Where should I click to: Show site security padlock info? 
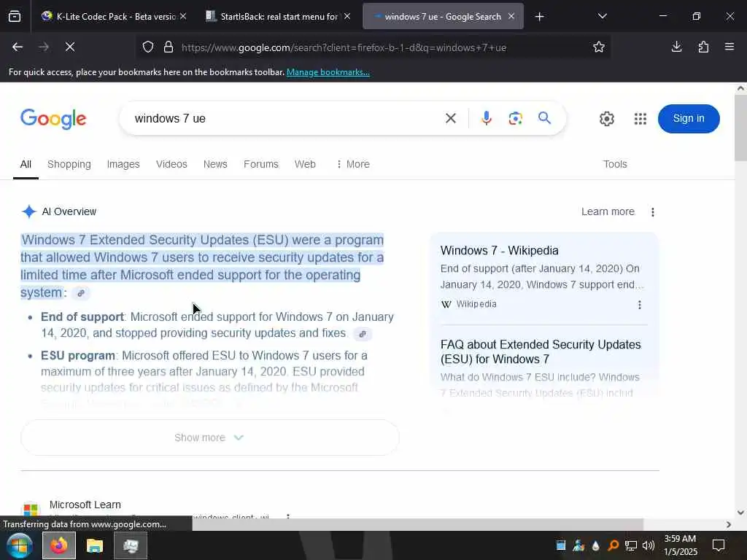point(169,47)
